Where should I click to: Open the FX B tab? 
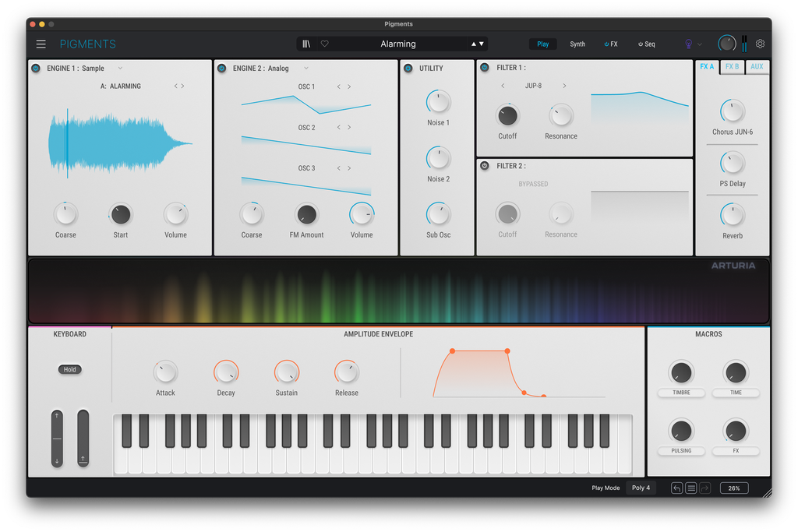(x=732, y=67)
